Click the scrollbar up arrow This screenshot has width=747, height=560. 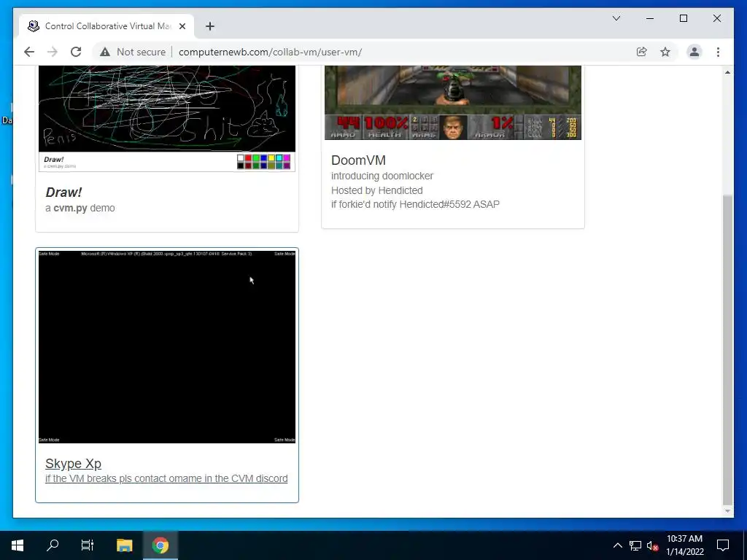727,72
